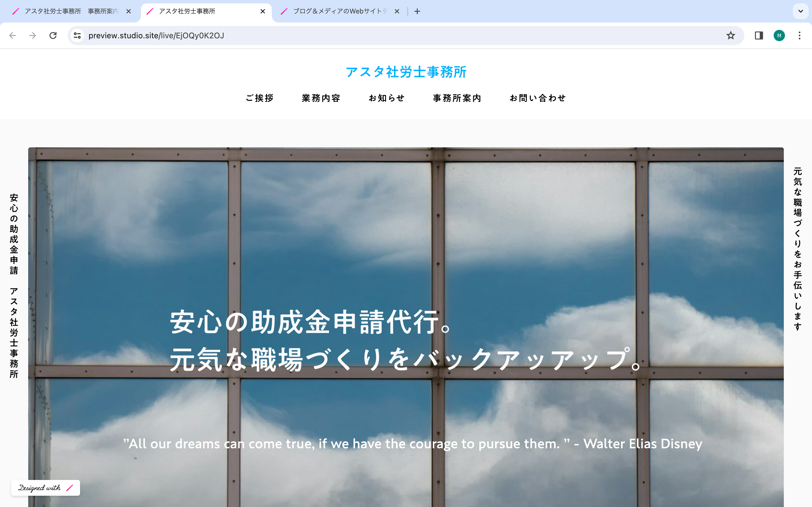The image size is (812, 507).
Task: Go to ご挨拶 in the navigation
Action: [260, 98]
